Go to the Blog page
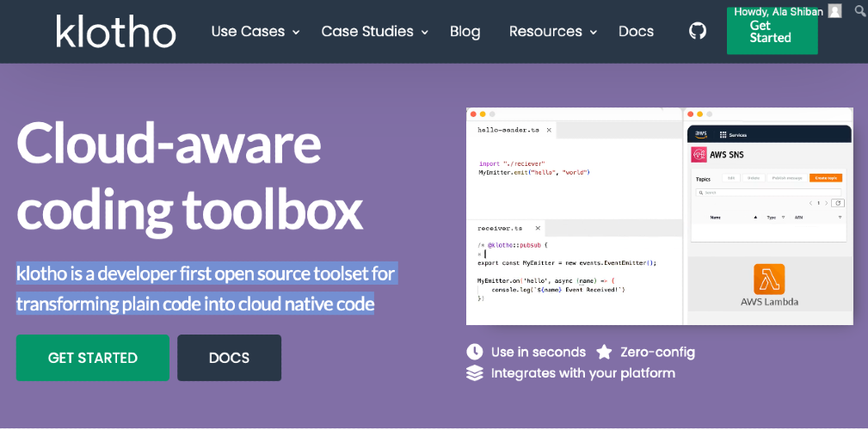This screenshot has height=430, width=868. [x=465, y=32]
